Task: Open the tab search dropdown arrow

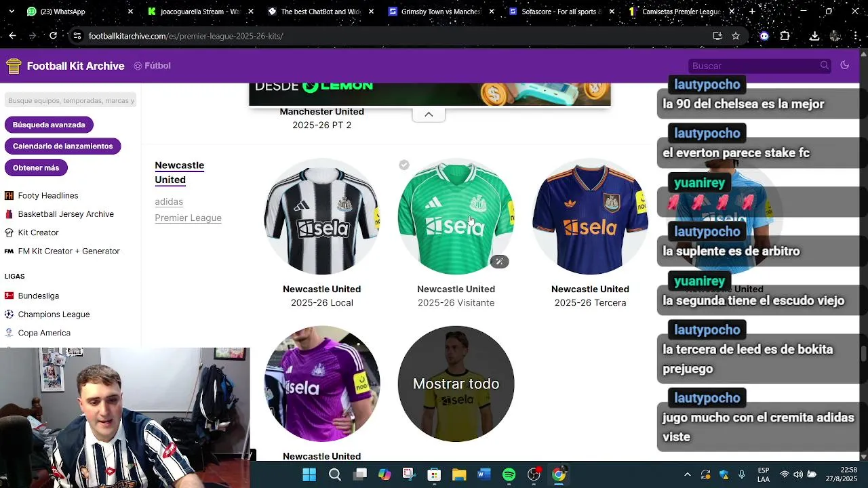Action: click(x=12, y=12)
